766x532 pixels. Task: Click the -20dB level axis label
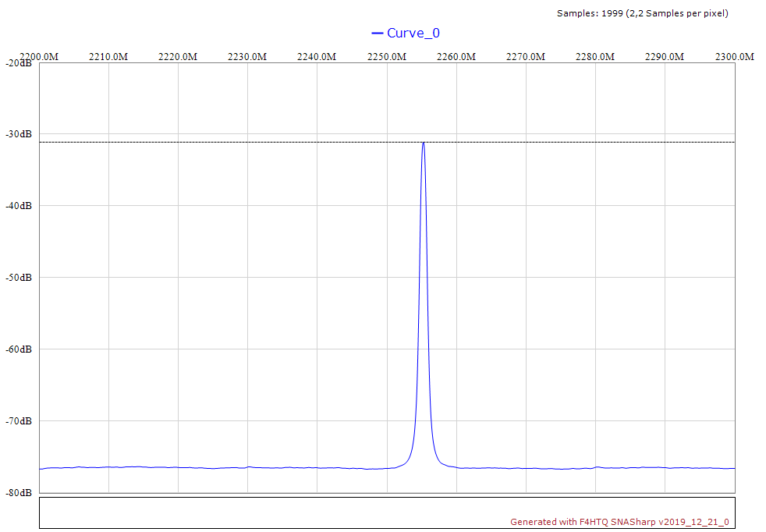(x=19, y=63)
